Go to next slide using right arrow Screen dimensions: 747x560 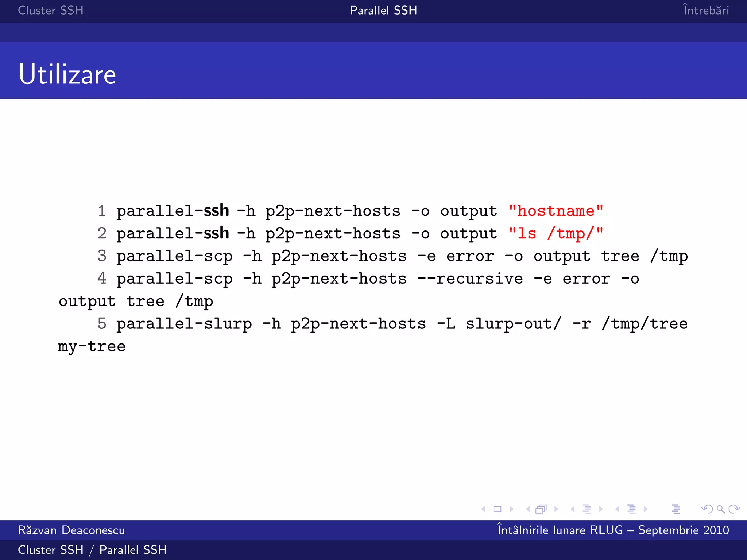pyautogui.click(x=512, y=509)
